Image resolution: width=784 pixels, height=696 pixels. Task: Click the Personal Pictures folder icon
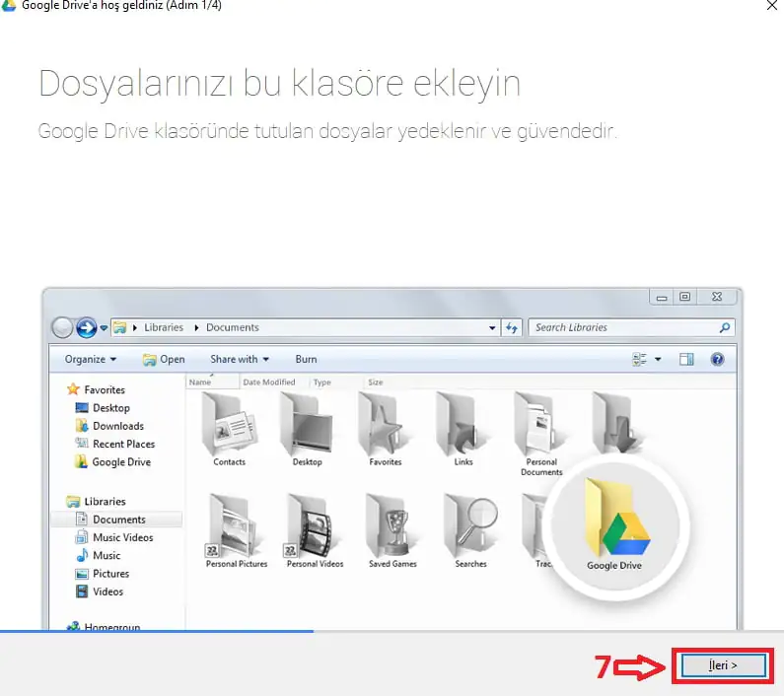pos(232,526)
